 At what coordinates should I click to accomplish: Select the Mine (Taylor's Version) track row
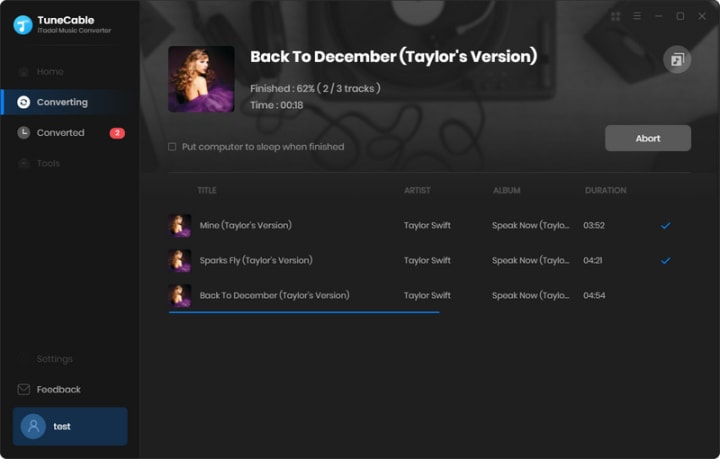pos(429,225)
